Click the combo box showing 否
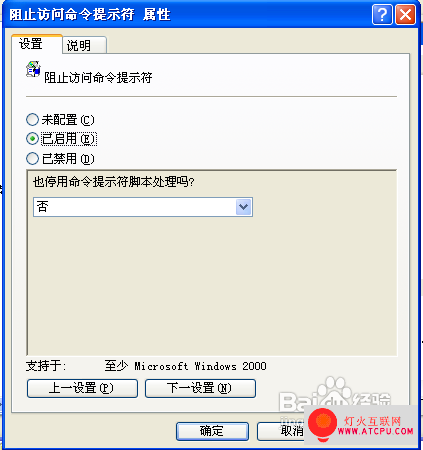This screenshot has height=450, width=423. pyautogui.click(x=143, y=207)
